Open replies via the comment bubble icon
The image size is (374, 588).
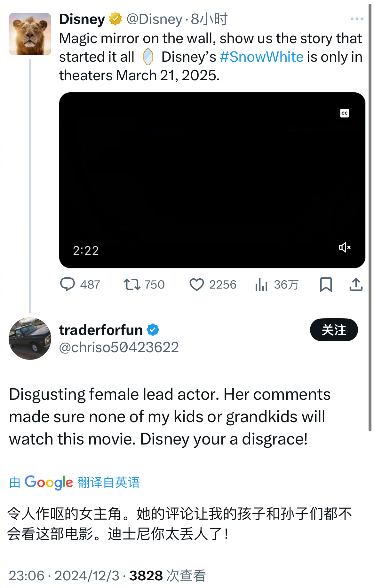[x=68, y=284]
